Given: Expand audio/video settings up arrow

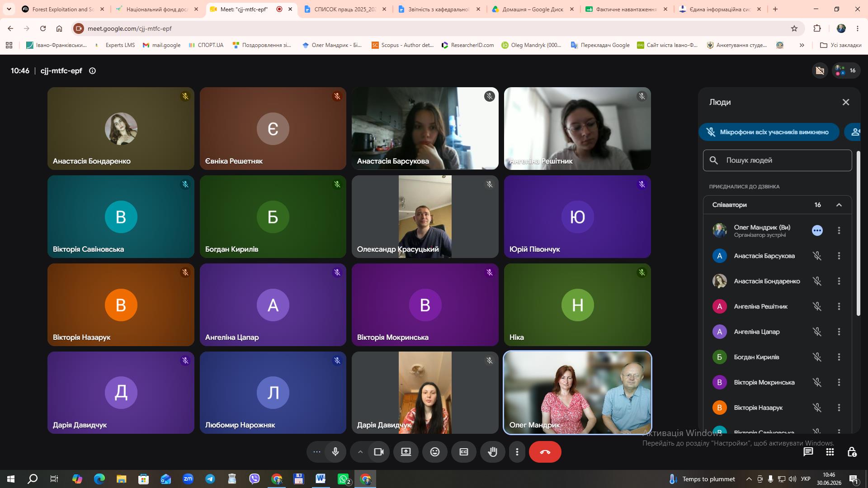Looking at the screenshot, I should pos(360,452).
